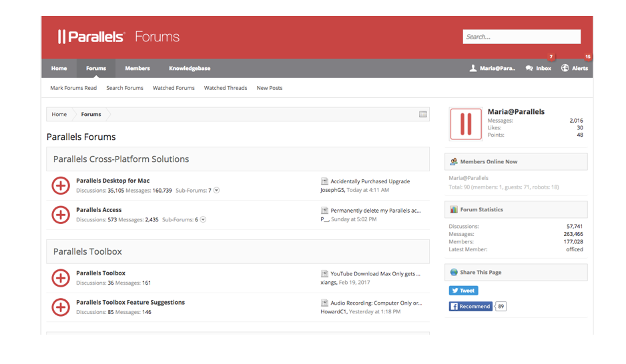Click the Forum Statistics chart icon
Screen dimensions: 626x364
(x=454, y=209)
